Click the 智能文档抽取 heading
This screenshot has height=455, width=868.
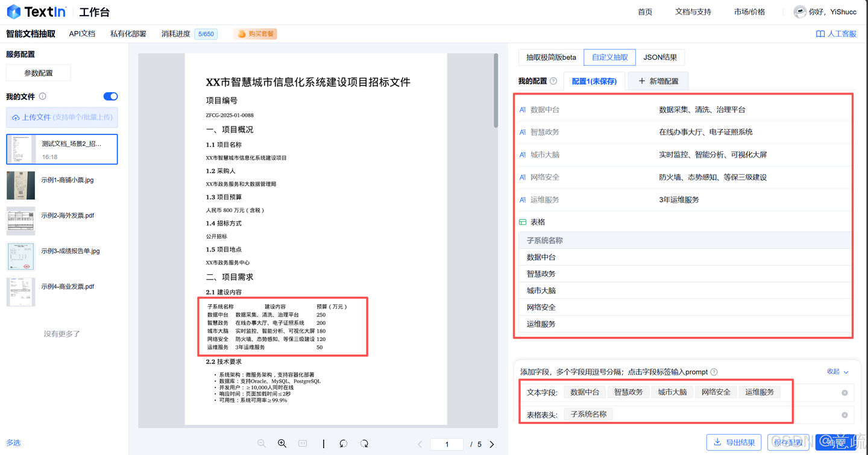coord(31,34)
